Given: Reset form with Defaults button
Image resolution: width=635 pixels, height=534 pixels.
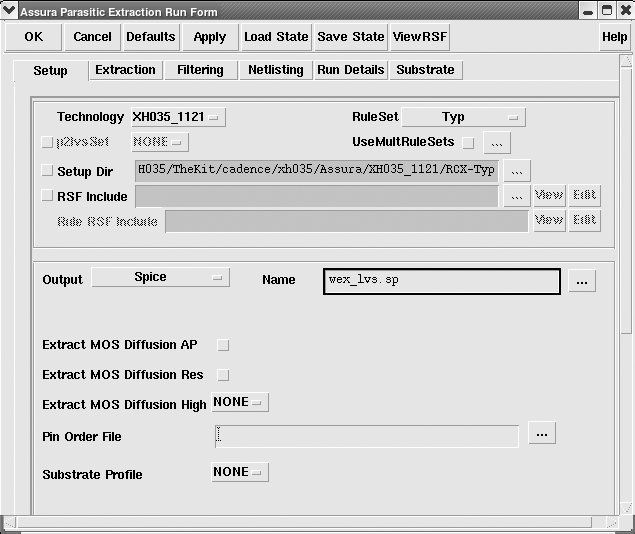Looking at the screenshot, I should coord(151,37).
